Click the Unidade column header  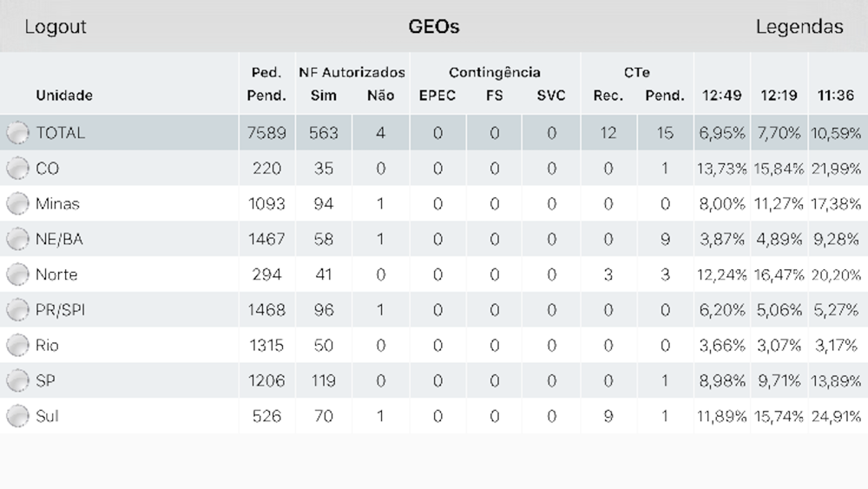tap(64, 96)
